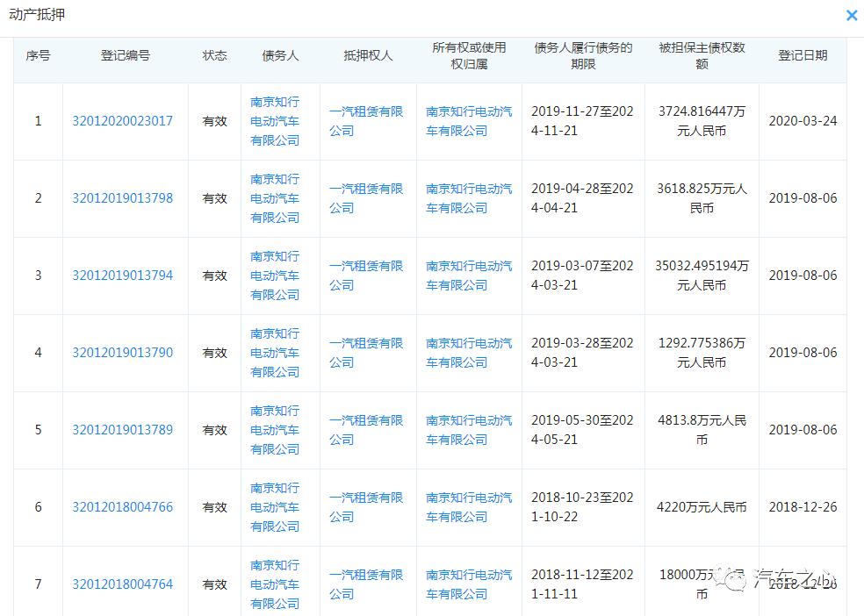This screenshot has width=864, height=616.
Task: Select amount 35032.495194万元人民币
Action: 702,276
